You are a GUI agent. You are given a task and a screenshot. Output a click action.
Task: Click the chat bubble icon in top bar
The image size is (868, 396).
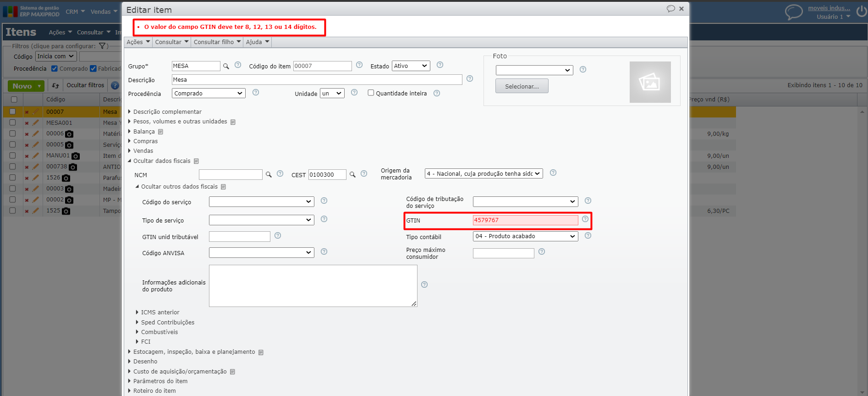[794, 12]
